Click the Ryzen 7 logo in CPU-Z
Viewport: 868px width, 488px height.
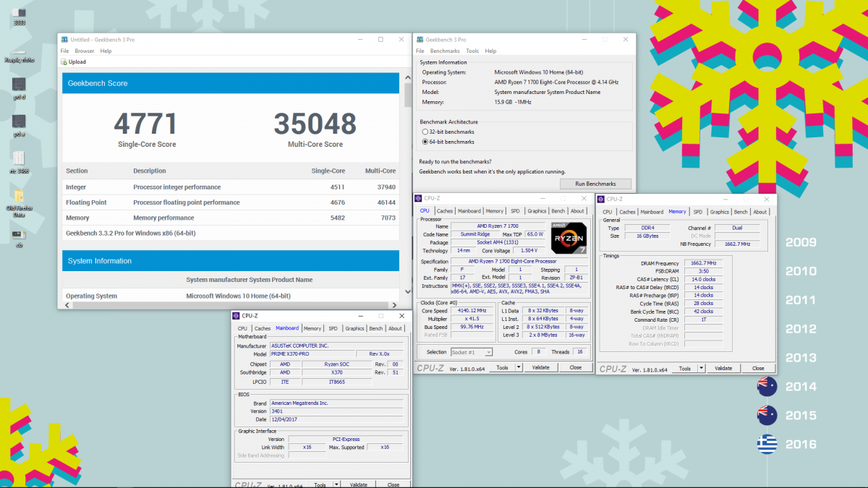(568, 239)
